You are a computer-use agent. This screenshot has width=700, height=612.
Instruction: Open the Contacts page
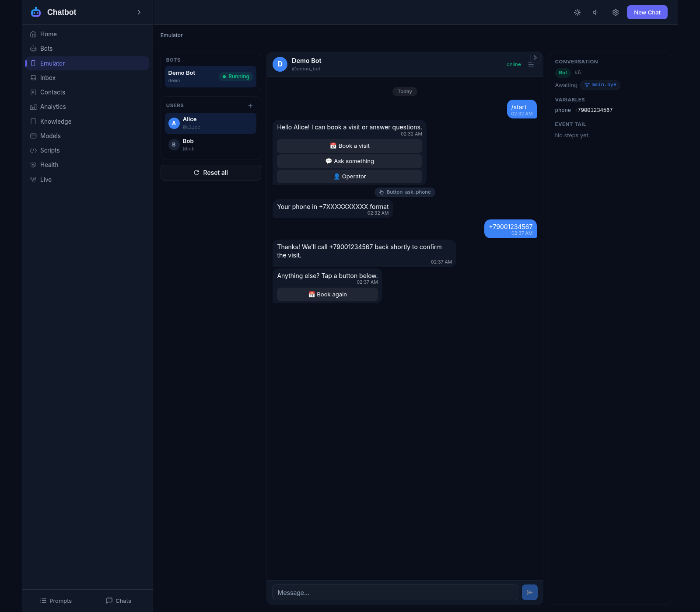pyautogui.click(x=87, y=92)
